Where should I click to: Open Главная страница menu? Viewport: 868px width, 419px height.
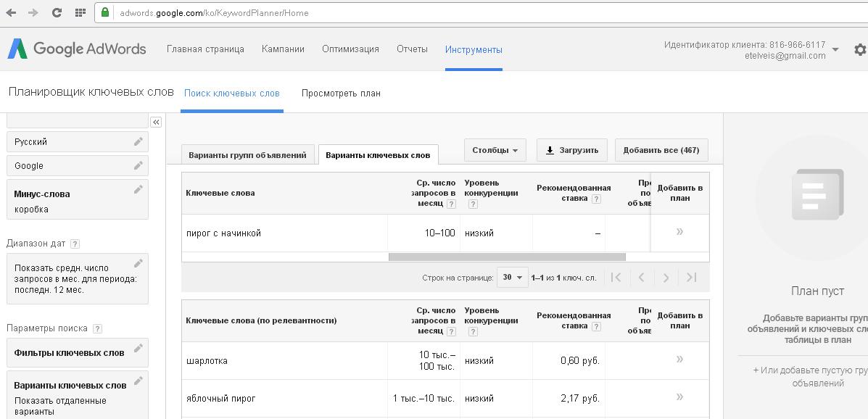click(x=205, y=49)
